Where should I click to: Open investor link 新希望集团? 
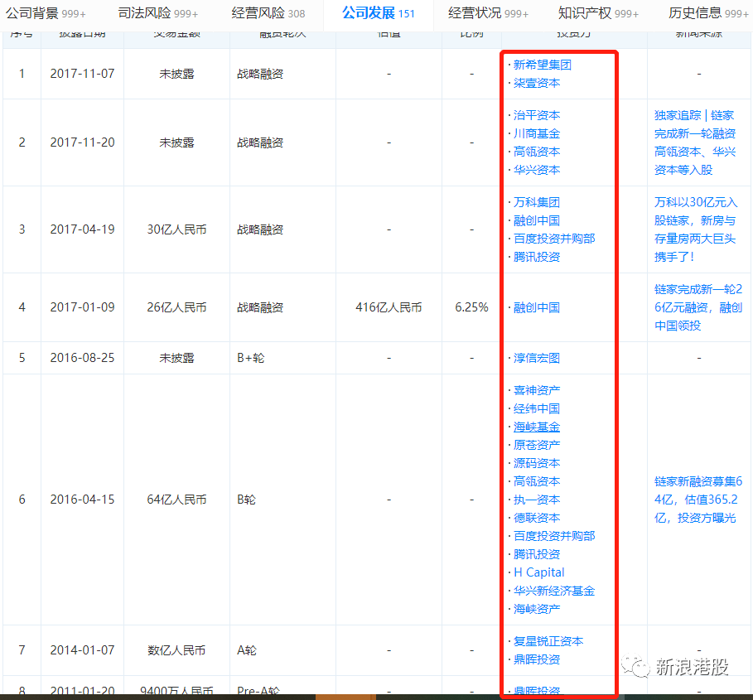[543, 65]
